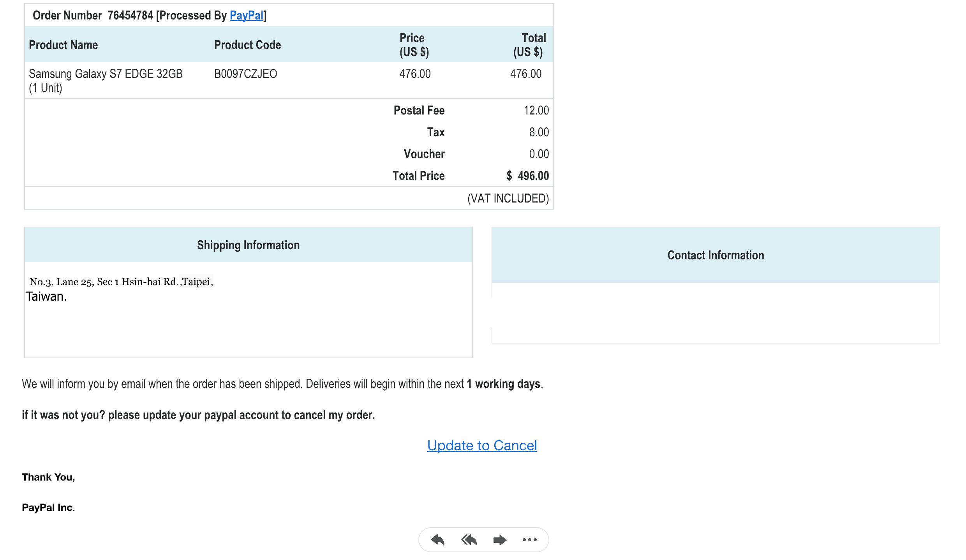Click the Postal Fee label
966x560 pixels.
419,110
